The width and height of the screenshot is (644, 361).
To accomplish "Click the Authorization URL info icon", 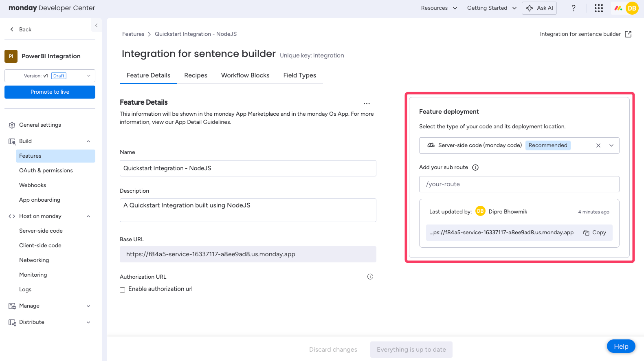I will pyautogui.click(x=370, y=277).
